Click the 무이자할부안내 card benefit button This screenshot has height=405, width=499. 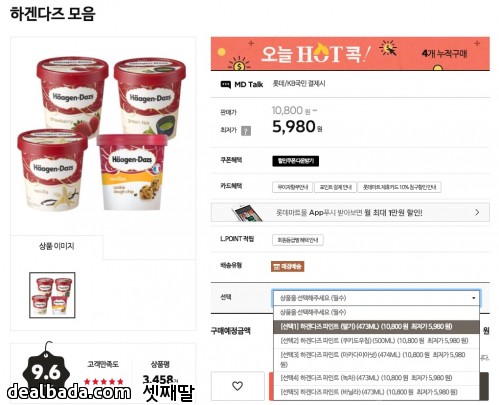click(292, 187)
